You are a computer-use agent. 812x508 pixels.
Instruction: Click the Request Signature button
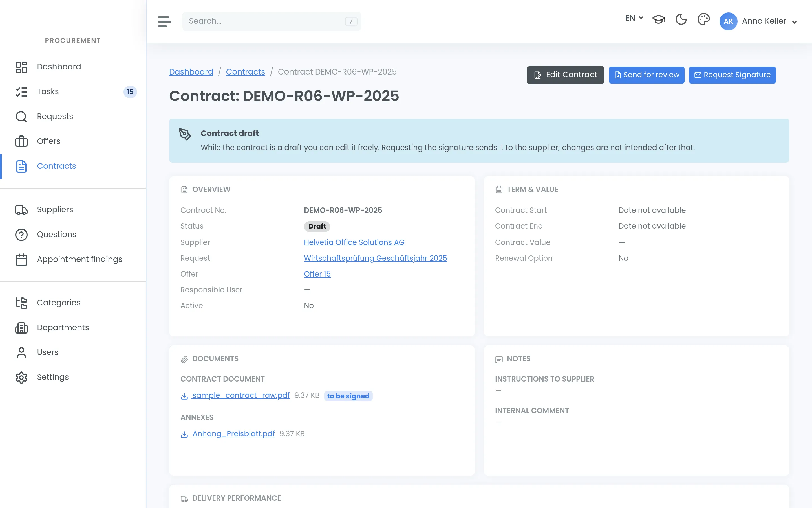(732, 75)
